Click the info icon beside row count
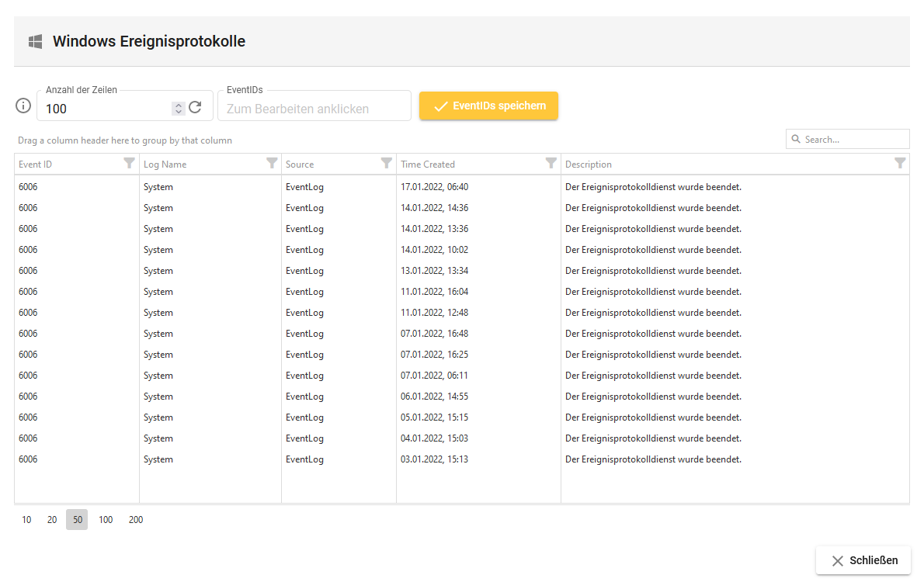This screenshot has width=924, height=582. coord(23,106)
